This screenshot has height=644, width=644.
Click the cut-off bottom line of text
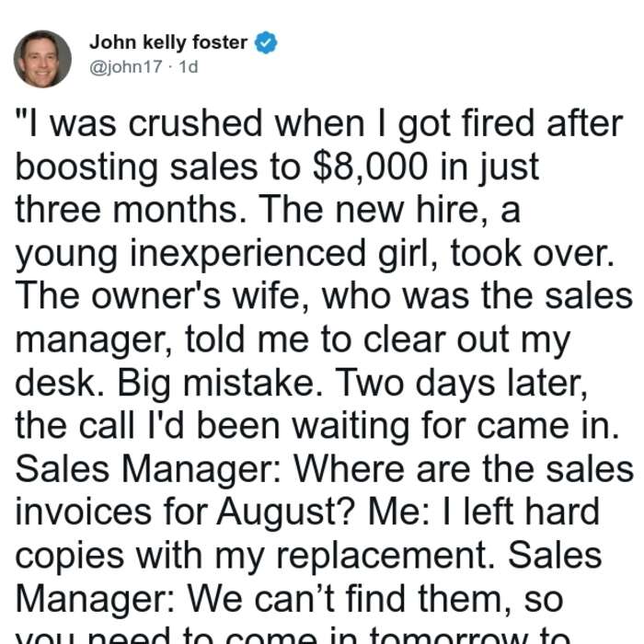click(x=293, y=635)
